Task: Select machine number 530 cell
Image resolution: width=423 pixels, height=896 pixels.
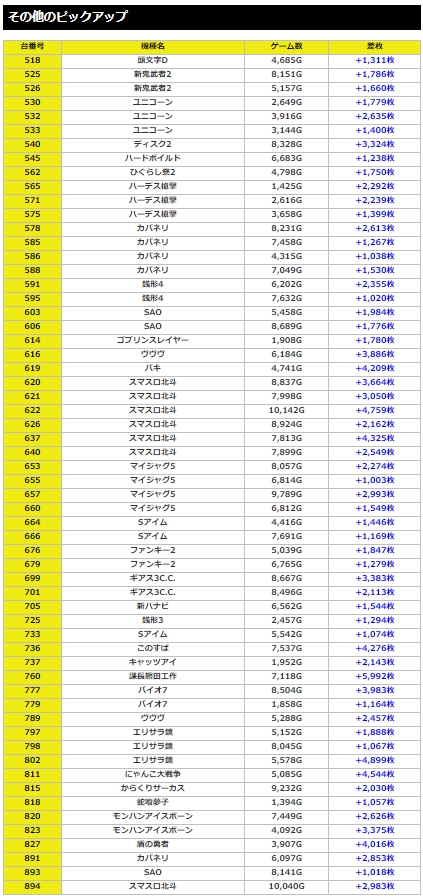Action: point(33,102)
